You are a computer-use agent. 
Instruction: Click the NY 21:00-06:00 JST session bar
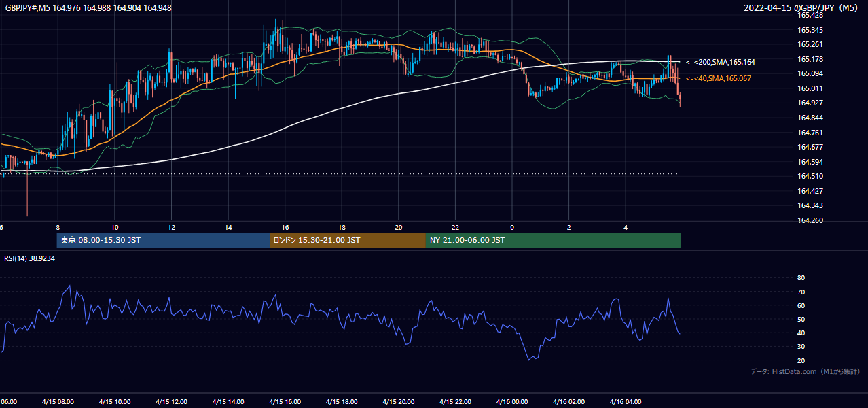coord(554,240)
